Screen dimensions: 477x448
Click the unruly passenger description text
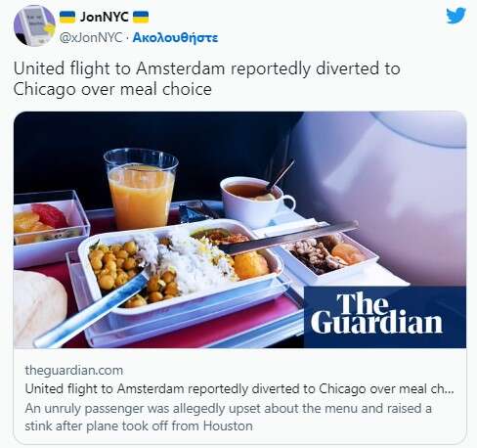[228, 417]
